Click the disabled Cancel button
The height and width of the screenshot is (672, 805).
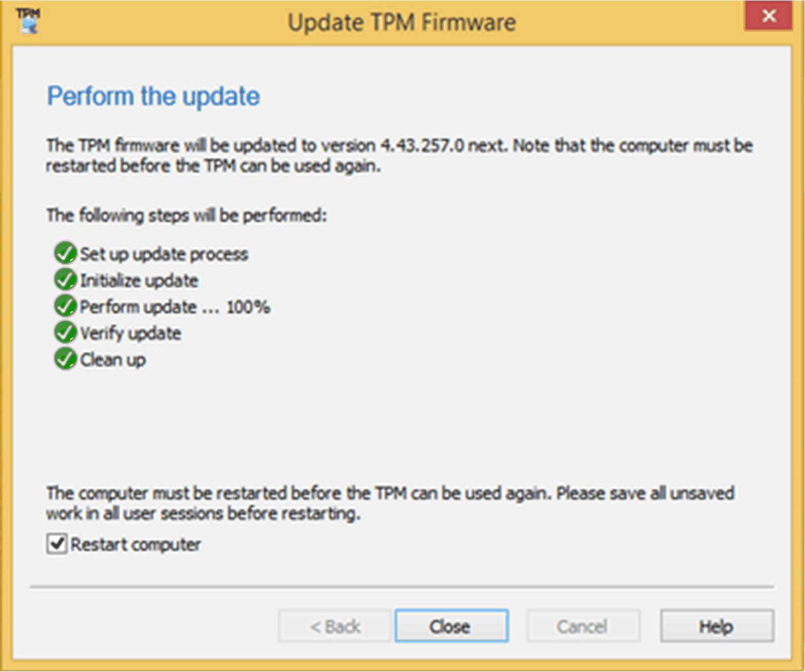[582, 626]
